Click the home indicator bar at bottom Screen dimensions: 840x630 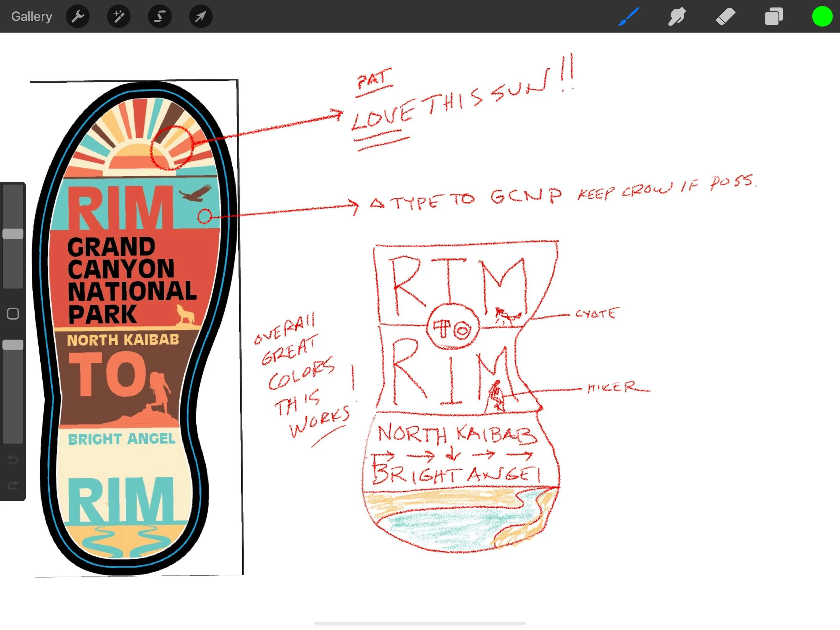(420, 624)
